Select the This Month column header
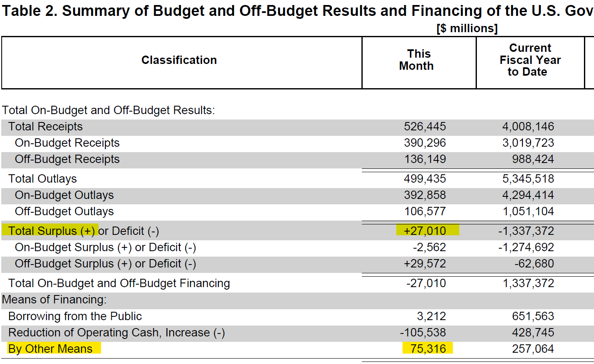This screenshot has width=594, height=364. coord(417,60)
